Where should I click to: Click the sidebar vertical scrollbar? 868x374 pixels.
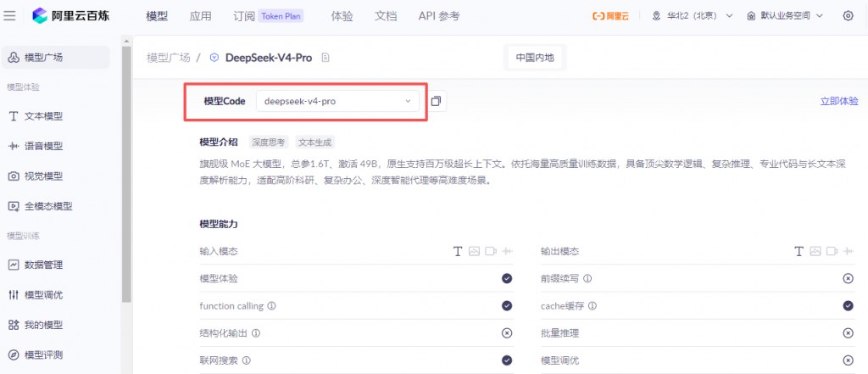point(126,170)
